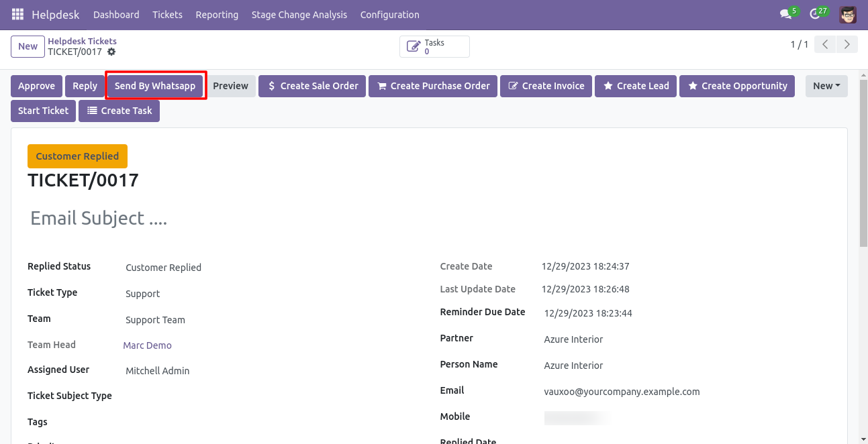Click the Reminder Due Date value
The image size is (868, 444).
[x=588, y=313]
